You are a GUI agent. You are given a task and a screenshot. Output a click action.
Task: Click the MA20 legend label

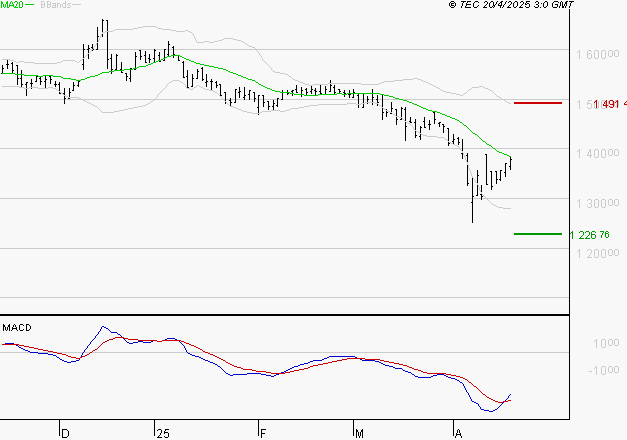(x=15, y=5)
